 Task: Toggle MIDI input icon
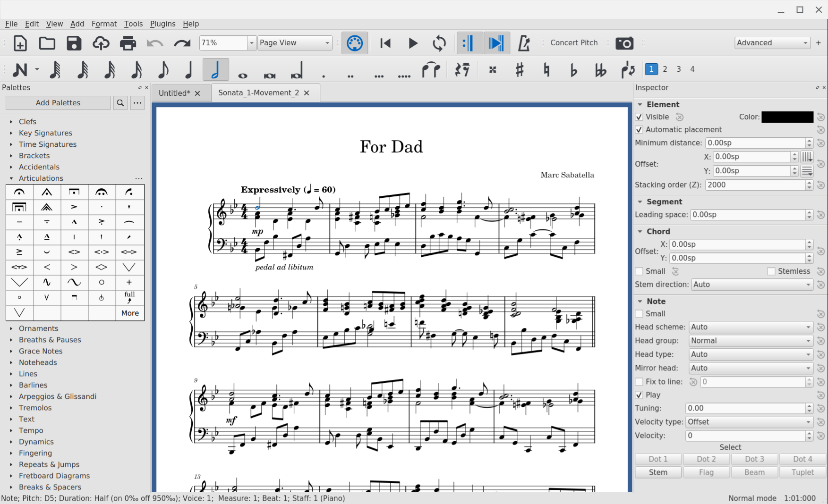pos(354,43)
